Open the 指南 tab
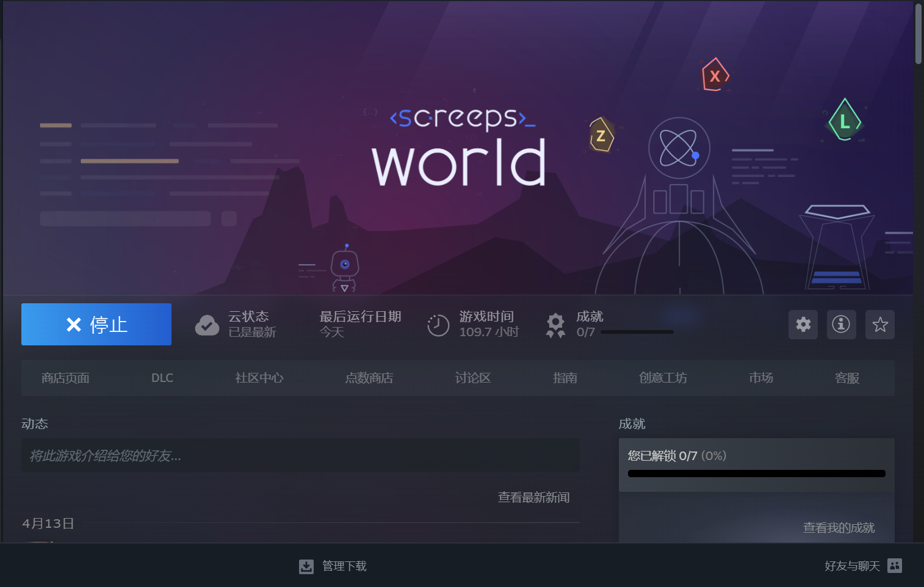Viewport: 924px width, 587px height. coord(565,378)
